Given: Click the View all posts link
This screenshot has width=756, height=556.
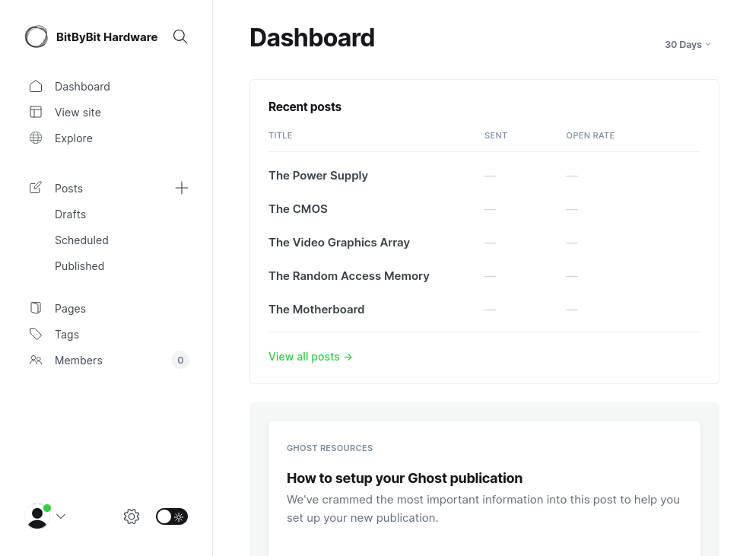Looking at the screenshot, I should (x=310, y=357).
